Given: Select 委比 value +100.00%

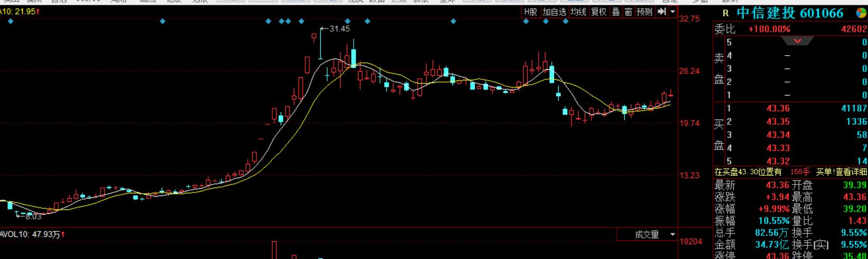Looking at the screenshot, I should point(769,29).
